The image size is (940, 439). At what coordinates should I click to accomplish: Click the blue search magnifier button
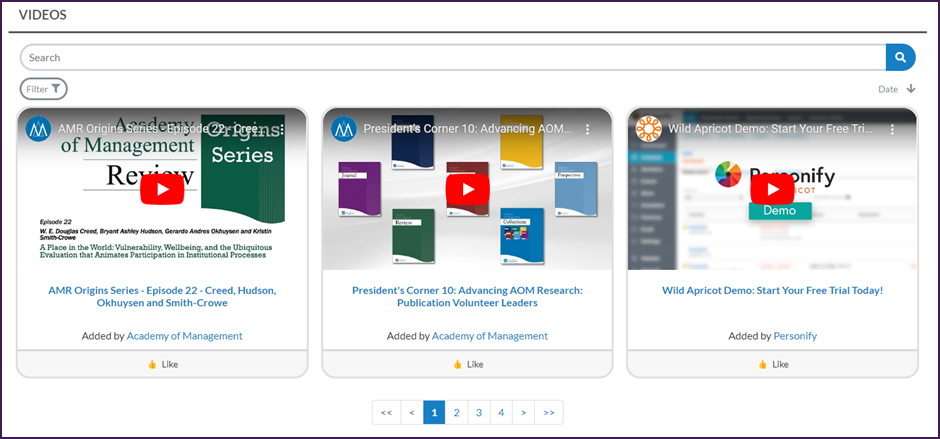pos(900,58)
